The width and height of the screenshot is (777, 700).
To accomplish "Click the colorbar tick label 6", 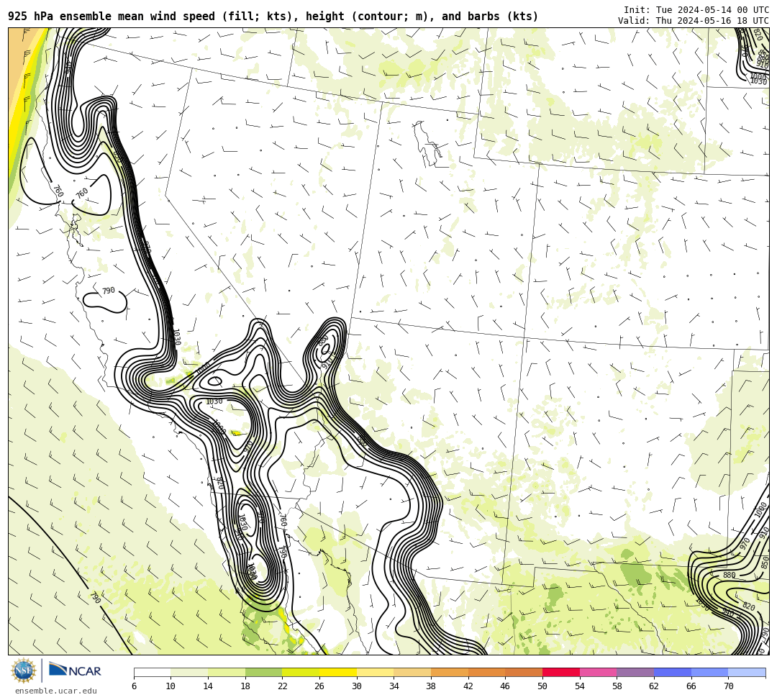I will 134,686.
